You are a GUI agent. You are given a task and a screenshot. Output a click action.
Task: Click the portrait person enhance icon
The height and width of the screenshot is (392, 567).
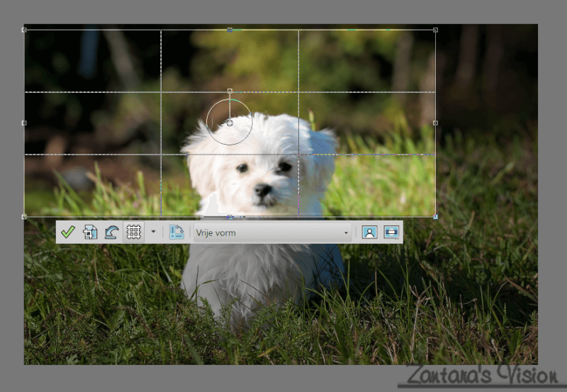[x=369, y=233]
